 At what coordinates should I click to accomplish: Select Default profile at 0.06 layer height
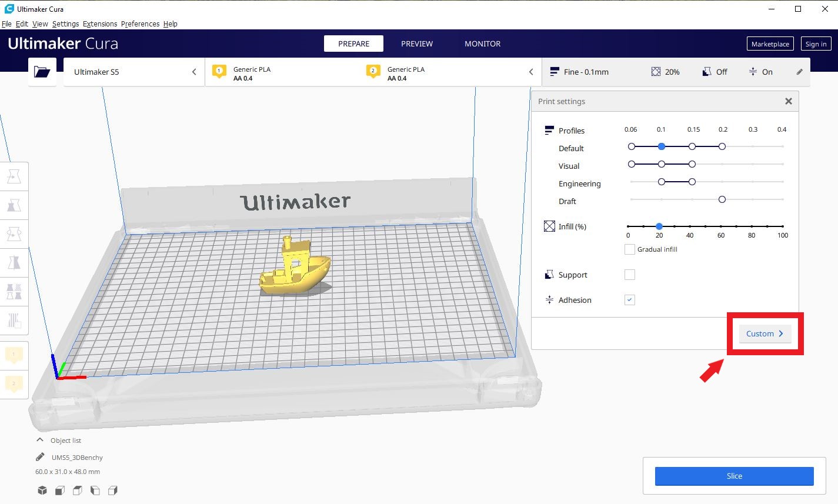pyautogui.click(x=632, y=146)
